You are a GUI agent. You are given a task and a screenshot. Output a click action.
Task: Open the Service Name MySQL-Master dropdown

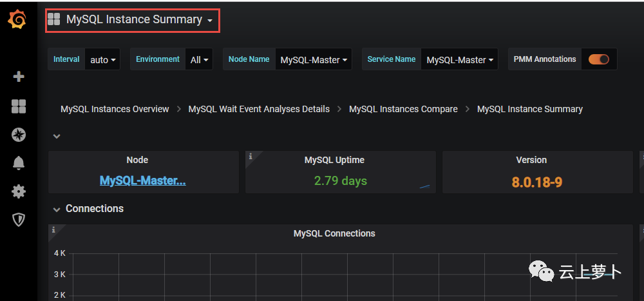[x=460, y=59]
